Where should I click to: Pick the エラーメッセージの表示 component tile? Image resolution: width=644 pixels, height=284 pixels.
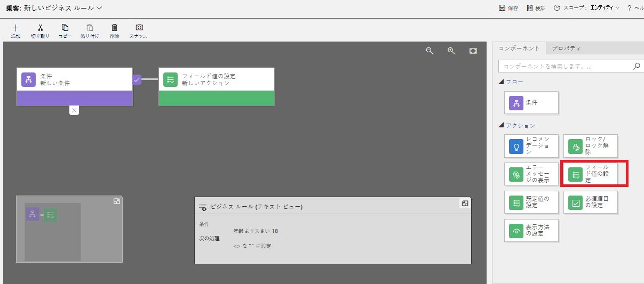point(531,174)
